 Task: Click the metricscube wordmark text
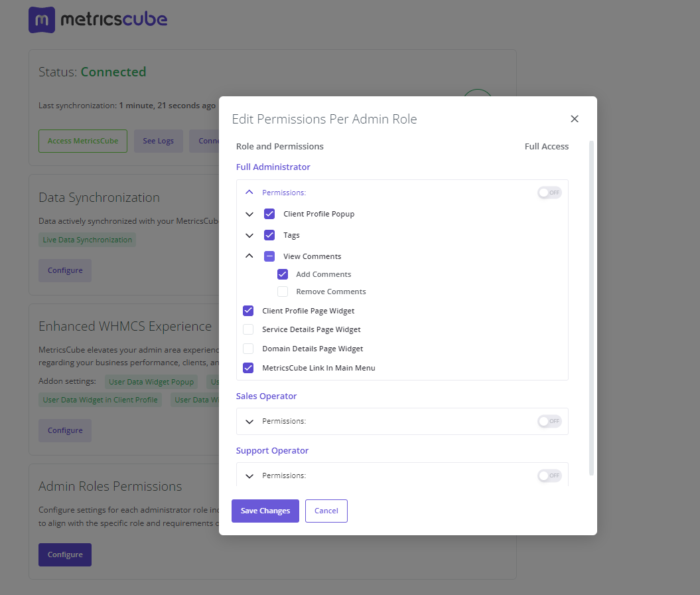(114, 20)
